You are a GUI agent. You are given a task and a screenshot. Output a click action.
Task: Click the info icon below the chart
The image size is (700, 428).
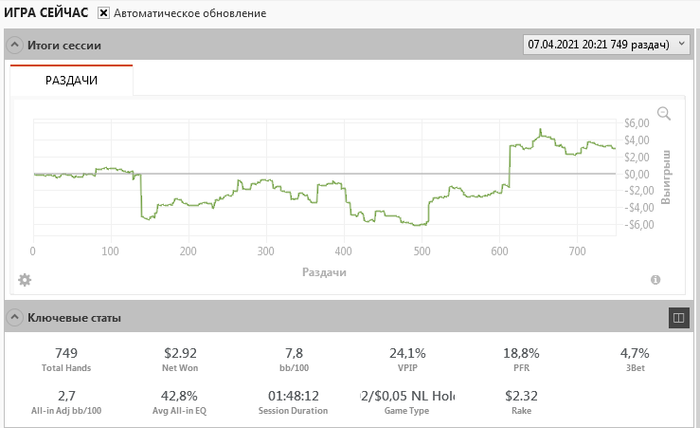tap(656, 280)
